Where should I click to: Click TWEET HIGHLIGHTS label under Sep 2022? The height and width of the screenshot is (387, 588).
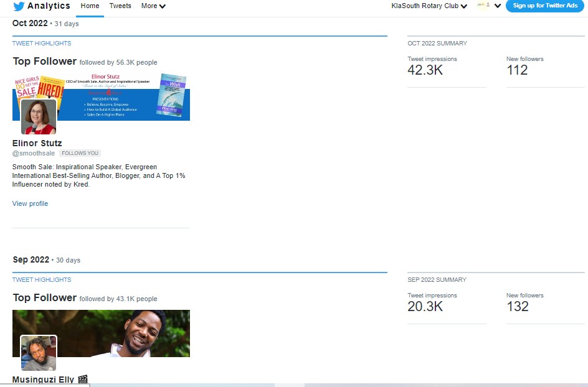tap(42, 280)
